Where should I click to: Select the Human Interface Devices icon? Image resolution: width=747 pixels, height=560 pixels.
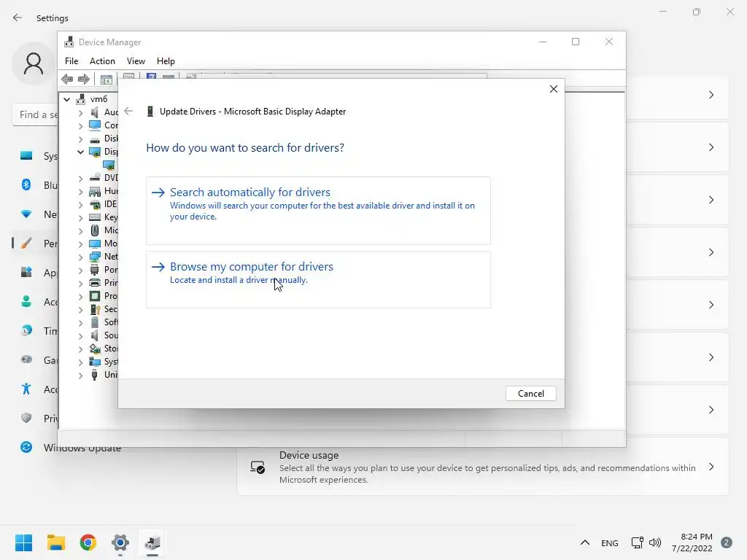click(x=95, y=191)
